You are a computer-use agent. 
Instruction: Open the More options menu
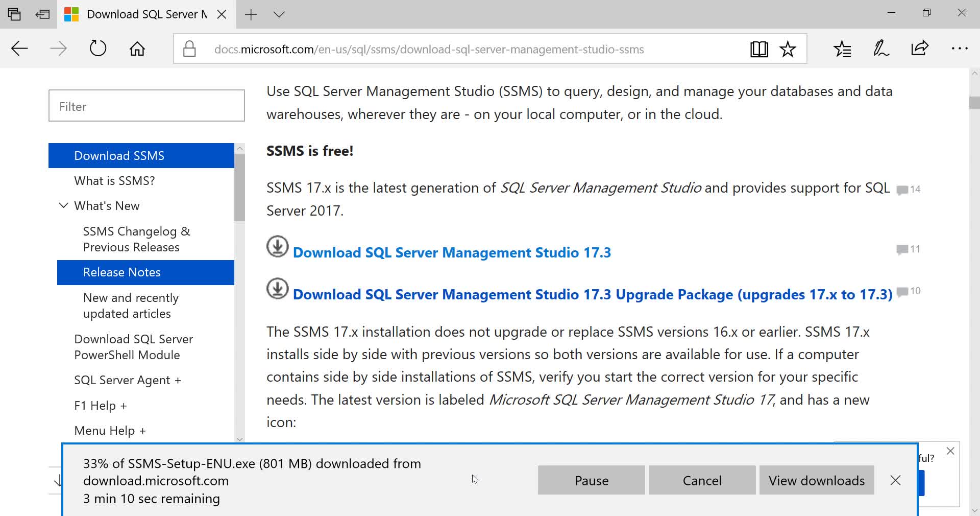[x=960, y=49]
